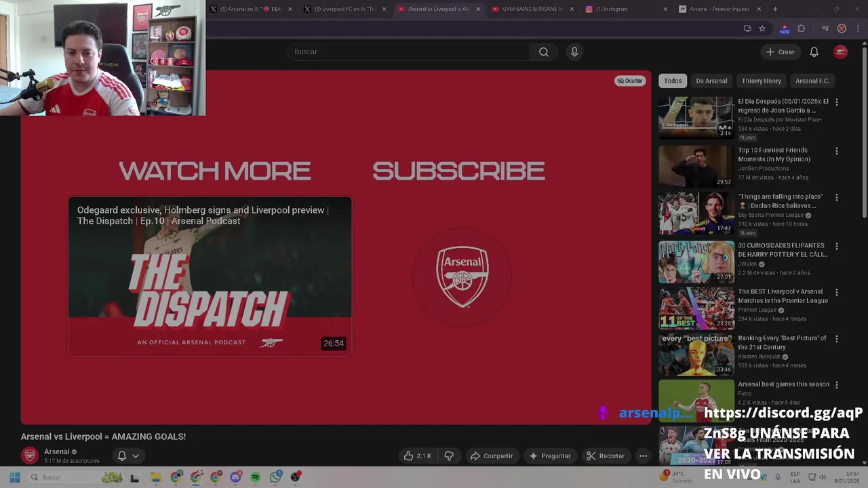The image size is (868, 488).
Task: Open options for Harry Potter curiosidades video
Action: (x=836, y=246)
